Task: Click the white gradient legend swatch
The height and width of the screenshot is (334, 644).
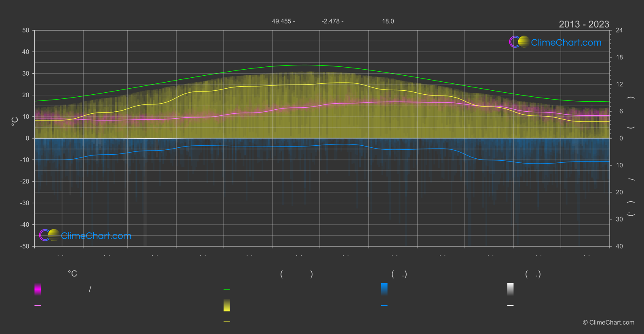Action: [510, 289]
